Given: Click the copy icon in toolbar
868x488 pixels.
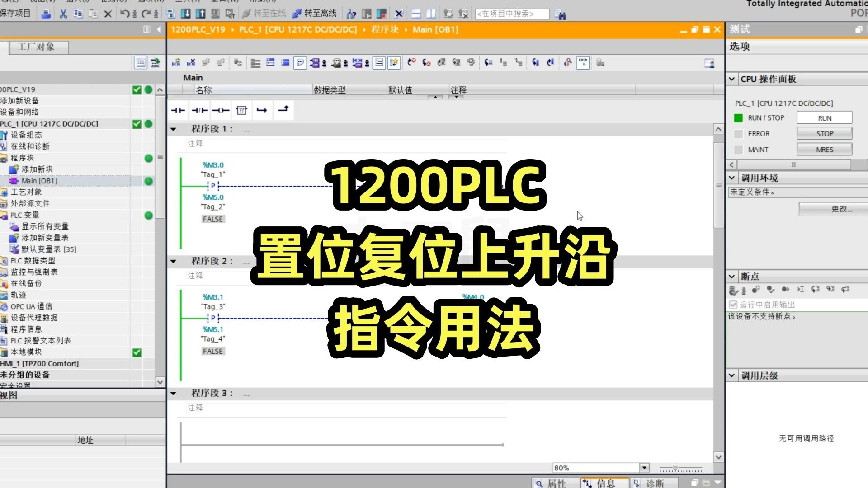Looking at the screenshot, I should (78, 14).
